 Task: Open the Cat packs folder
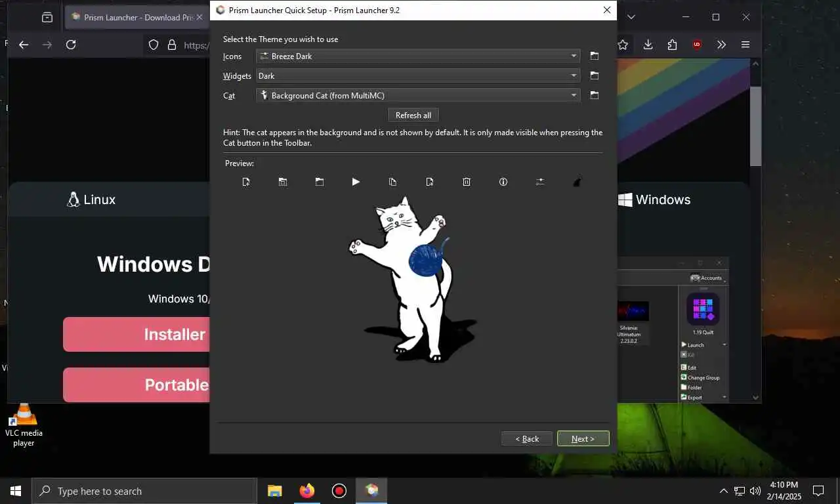595,96
